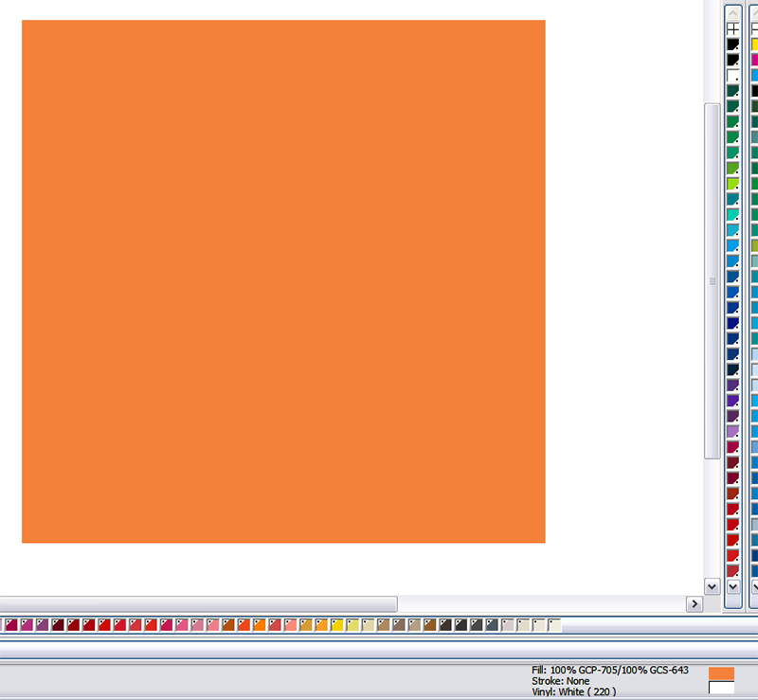The image size is (758, 700).
Task: Select the pale yellow swatch in bottom palette
Action: (352, 625)
